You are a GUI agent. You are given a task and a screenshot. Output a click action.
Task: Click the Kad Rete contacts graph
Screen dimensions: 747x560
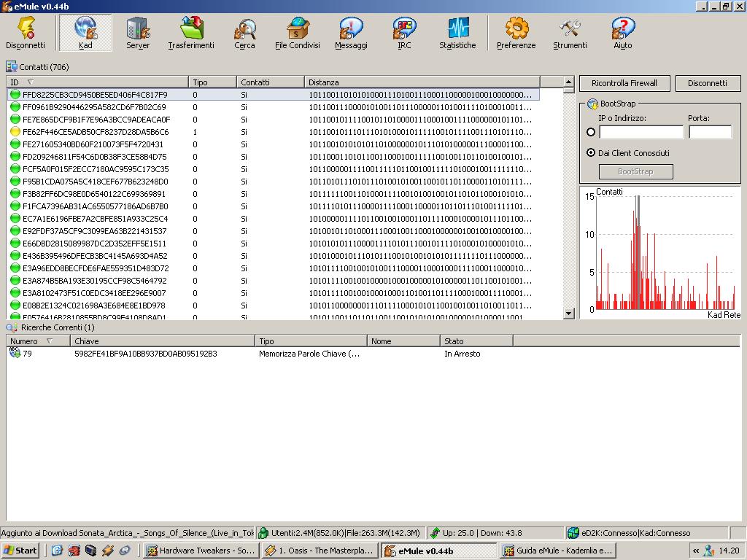point(660,253)
